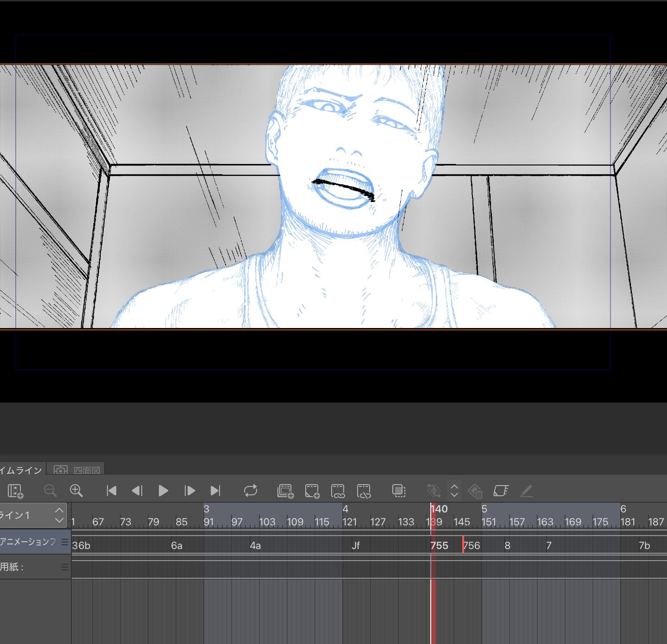Select cel 756 on the timeline
Screen dimensions: 667x644
coord(472,546)
